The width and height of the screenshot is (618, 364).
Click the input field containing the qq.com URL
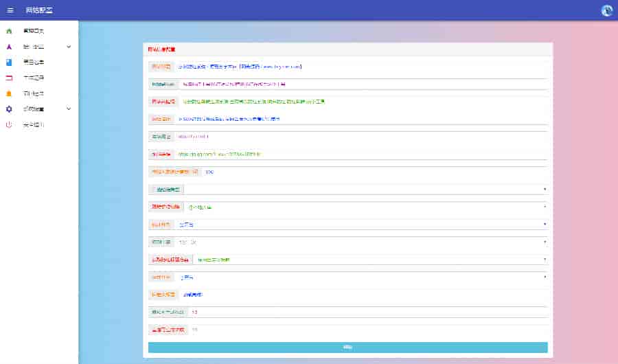(360, 154)
